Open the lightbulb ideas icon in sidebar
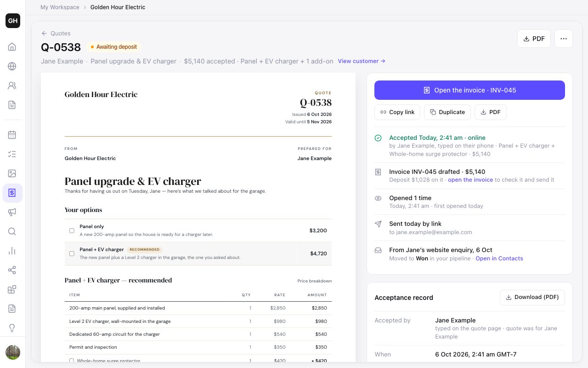This screenshot has width=588, height=368. click(x=12, y=328)
